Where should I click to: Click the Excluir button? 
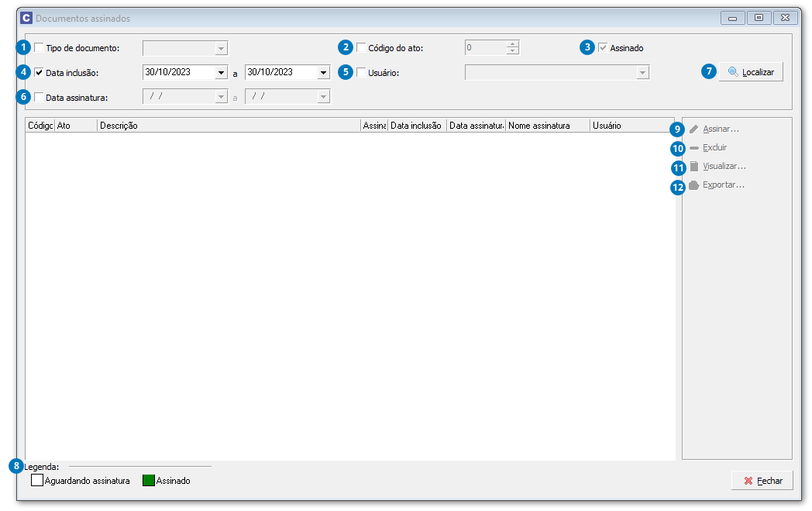[708, 147]
